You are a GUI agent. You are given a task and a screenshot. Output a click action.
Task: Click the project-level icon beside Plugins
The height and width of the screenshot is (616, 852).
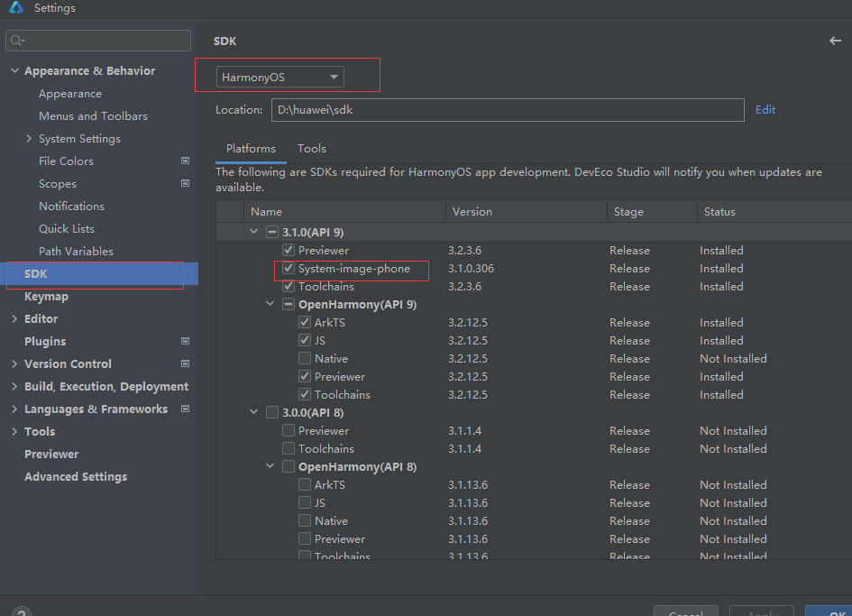(x=186, y=341)
